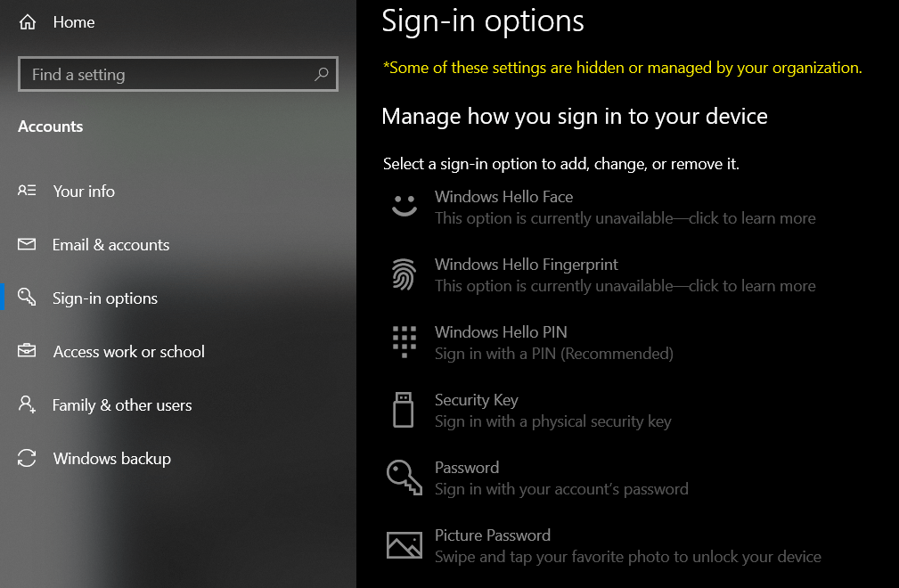Click the Windows Hello PIN keypad icon

point(405,341)
